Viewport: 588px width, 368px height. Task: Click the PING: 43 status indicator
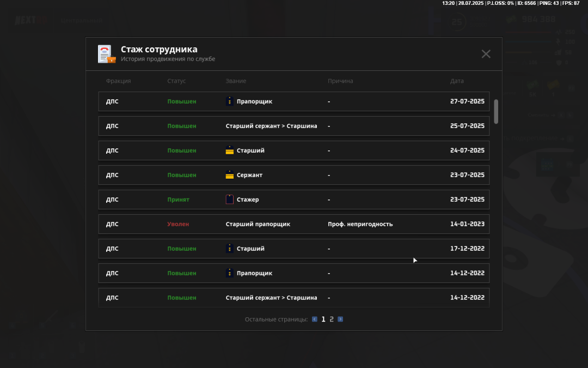(x=549, y=3)
